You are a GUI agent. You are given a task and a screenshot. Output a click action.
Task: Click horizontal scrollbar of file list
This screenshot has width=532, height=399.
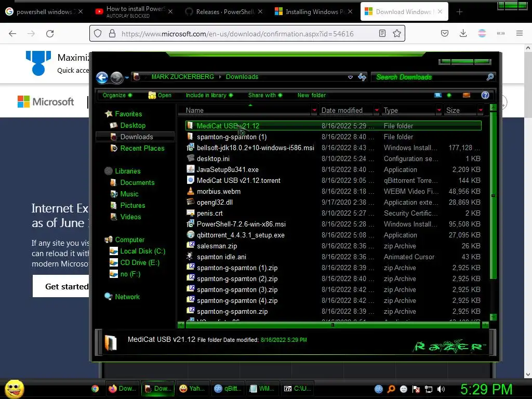[333, 325]
